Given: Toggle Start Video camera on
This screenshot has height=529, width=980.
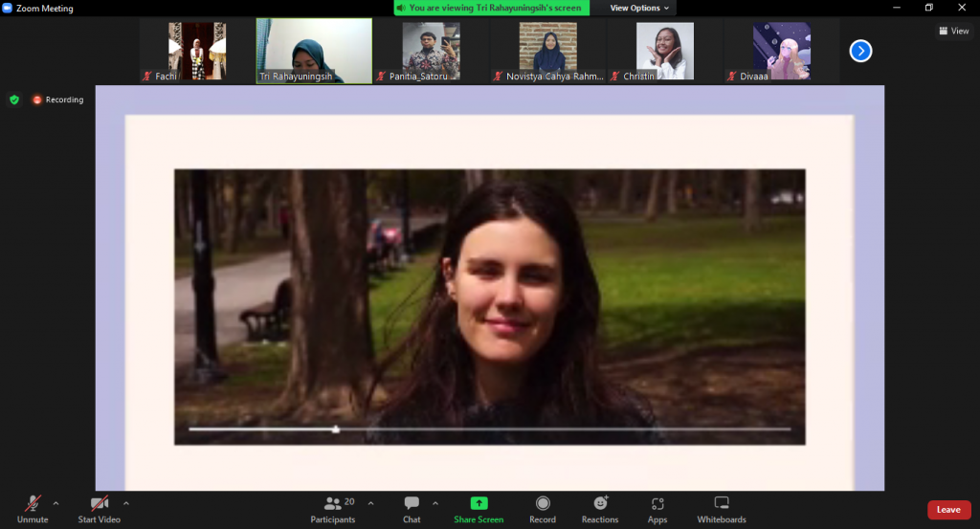Looking at the screenshot, I should pyautogui.click(x=100, y=508).
